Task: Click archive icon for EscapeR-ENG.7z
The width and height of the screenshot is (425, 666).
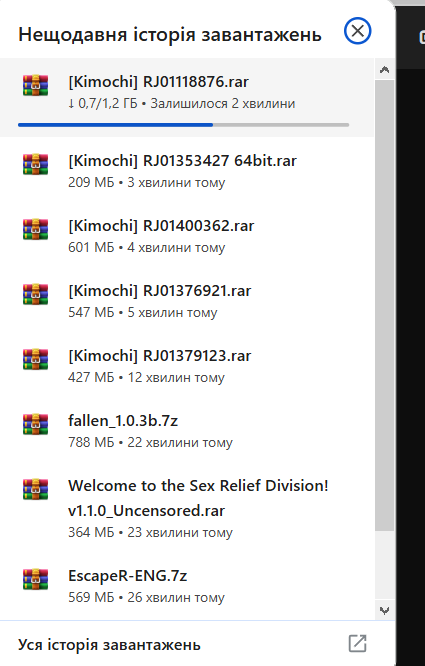Action: coord(35,579)
